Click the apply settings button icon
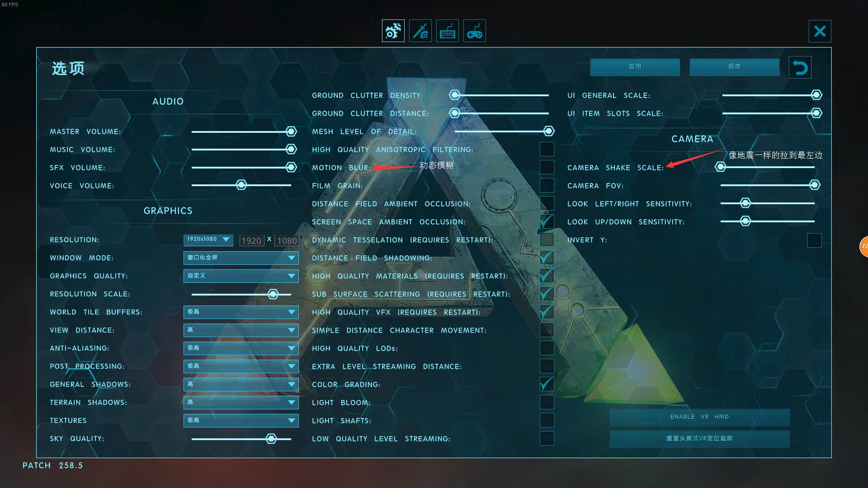 click(635, 66)
